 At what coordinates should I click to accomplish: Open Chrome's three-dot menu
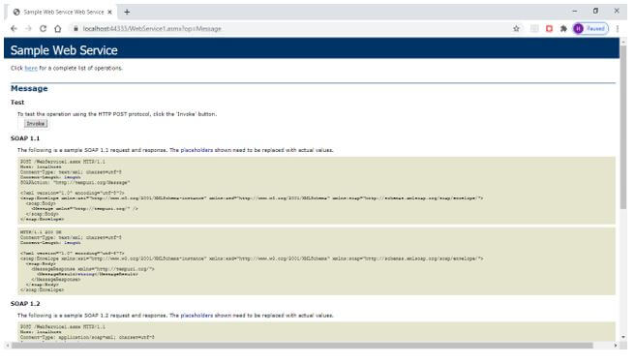coord(618,29)
